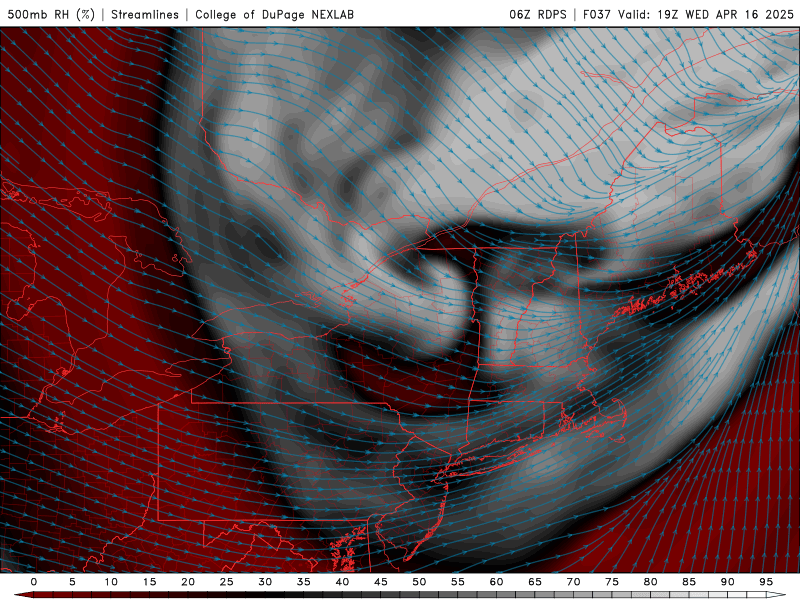Click the 20 label on the RH scale

[188, 582]
